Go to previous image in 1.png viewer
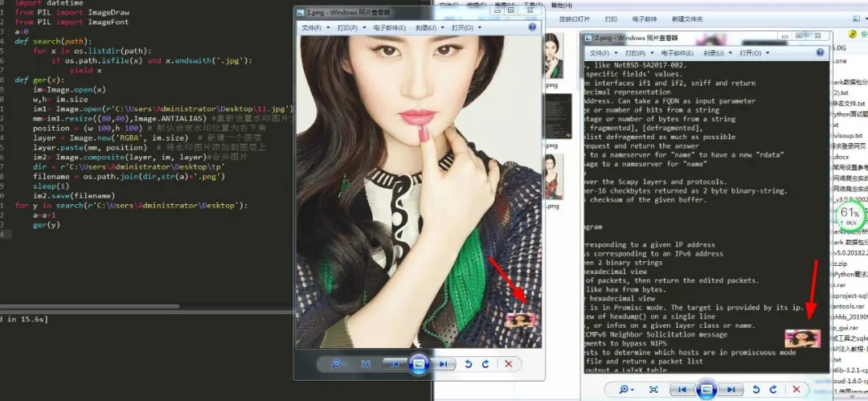The width and height of the screenshot is (868, 401). (x=395, y=364)
